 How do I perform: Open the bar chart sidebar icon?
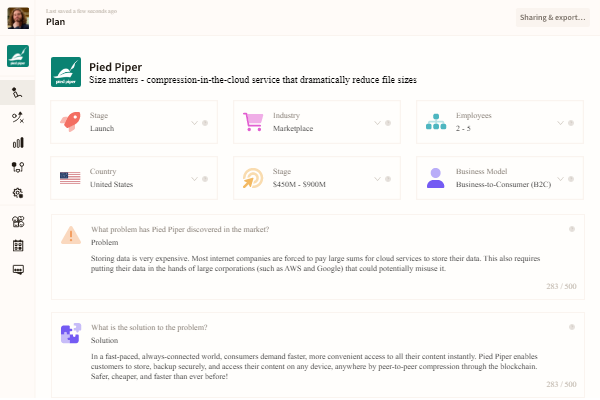tap(17, 143)
